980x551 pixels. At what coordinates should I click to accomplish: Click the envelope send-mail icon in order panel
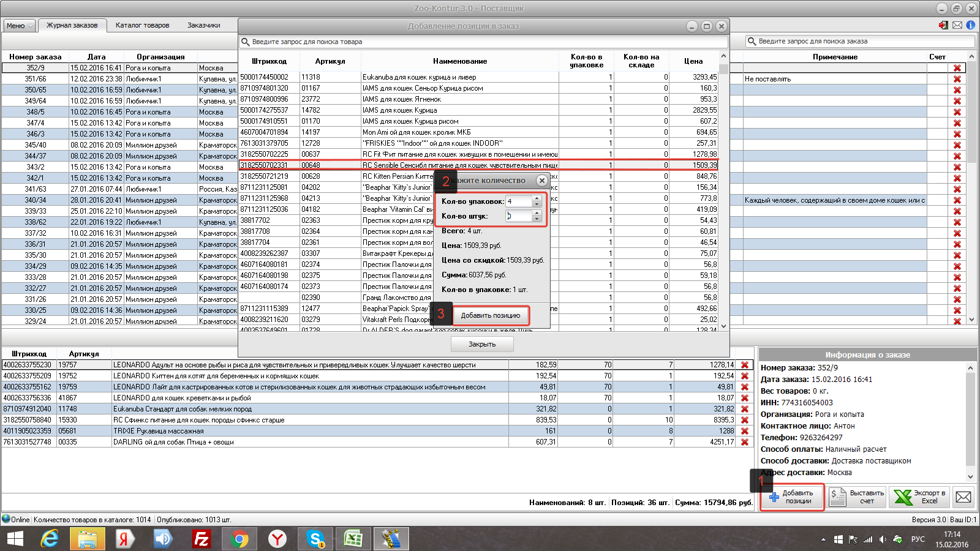[x=963, y=497]
